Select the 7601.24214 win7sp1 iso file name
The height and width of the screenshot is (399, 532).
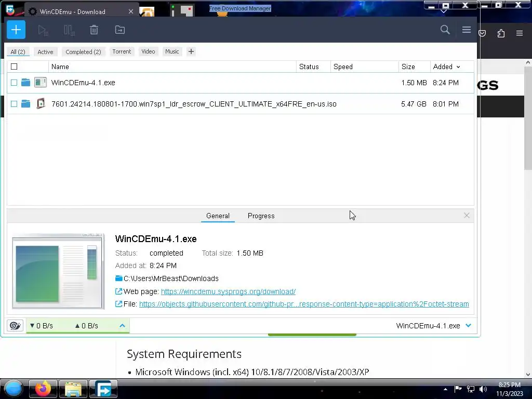coord(194,104)
